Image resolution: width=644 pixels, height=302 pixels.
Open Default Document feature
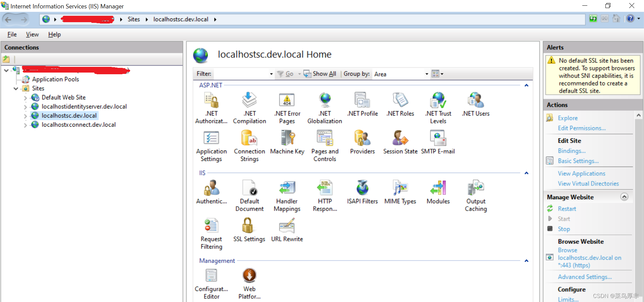coord(249,196)
